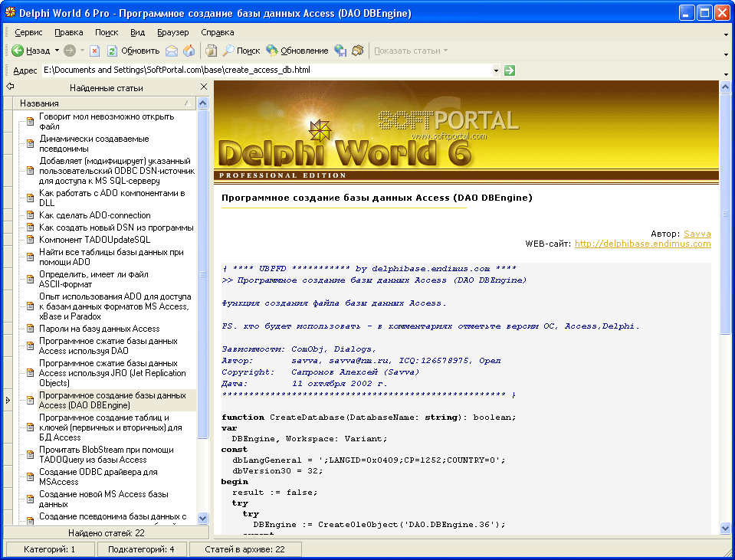
Task: Click the printer icon in the toolbar
Action: click(358, 51)
